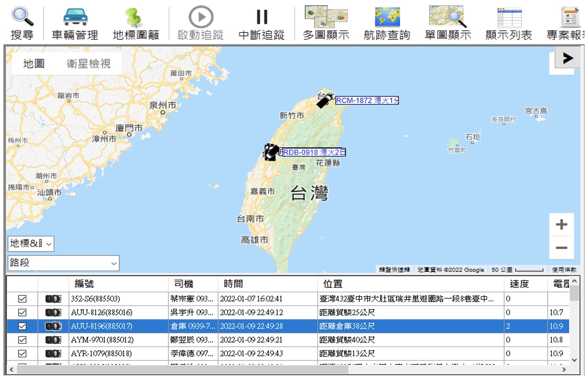
Task: Open 航跡查詢 track query
Action: point(387,23)
